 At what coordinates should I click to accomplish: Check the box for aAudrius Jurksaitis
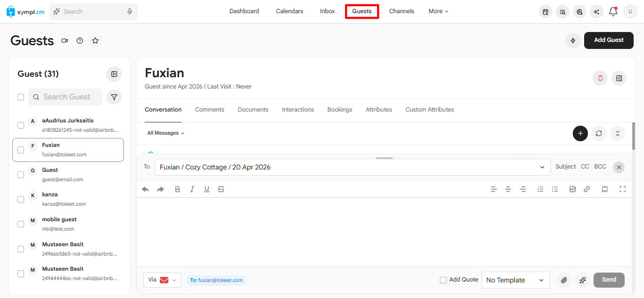tap(21, 125)
